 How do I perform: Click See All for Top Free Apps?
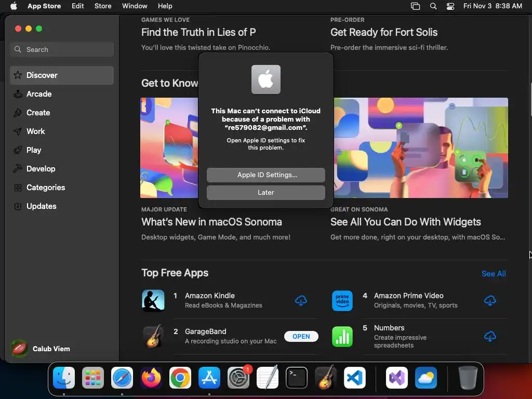[494, 273]
